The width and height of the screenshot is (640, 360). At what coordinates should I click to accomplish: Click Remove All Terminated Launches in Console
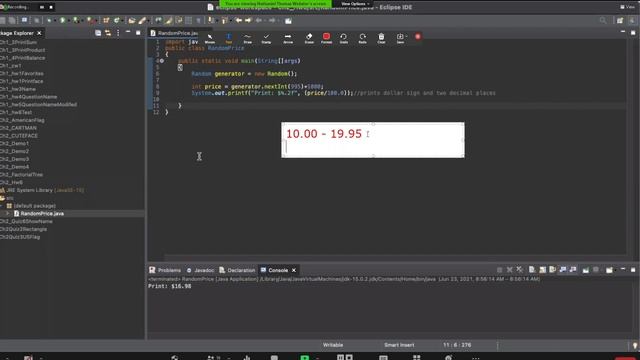coord(520,270)
